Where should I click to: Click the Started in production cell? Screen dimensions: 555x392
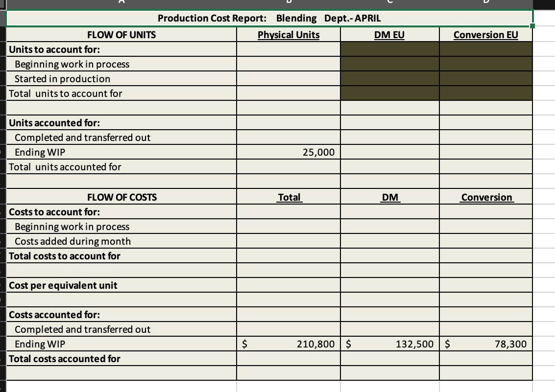121,79
